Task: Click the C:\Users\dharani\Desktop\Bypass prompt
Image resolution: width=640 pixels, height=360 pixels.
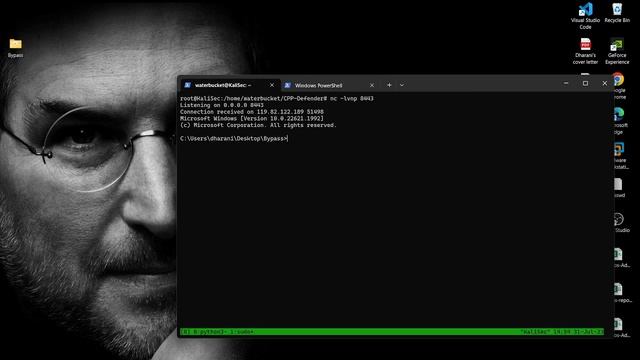Action: pyautogui.click(x=233, y=138)
